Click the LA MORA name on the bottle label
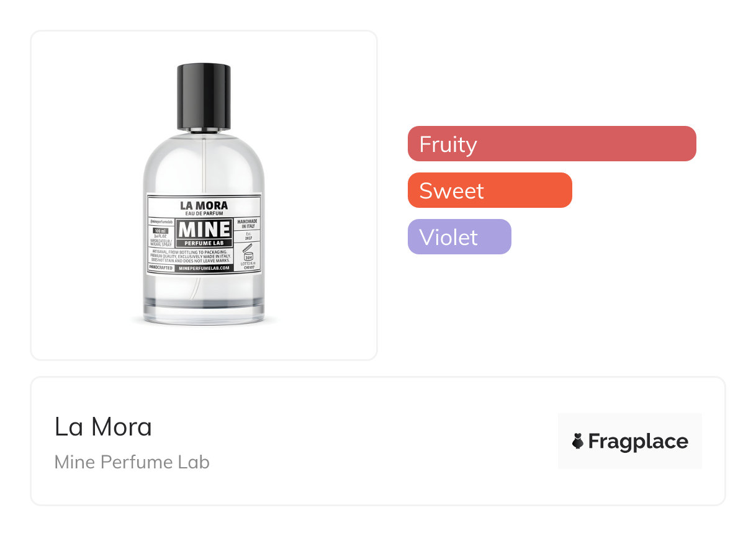756x536 pixels. pyautogui.click(x=204, y=205)
